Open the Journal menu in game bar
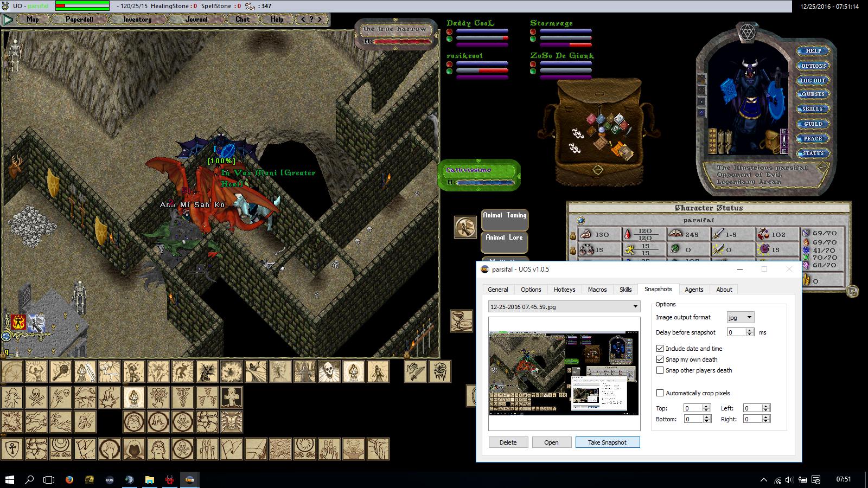 pos(196,19)
